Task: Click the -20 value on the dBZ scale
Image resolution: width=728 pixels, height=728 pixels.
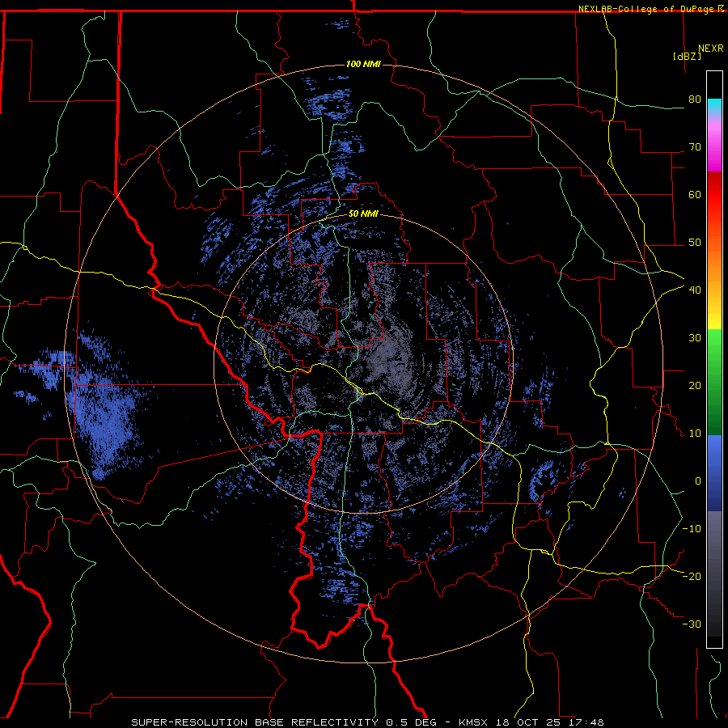Action: [692, 577]
